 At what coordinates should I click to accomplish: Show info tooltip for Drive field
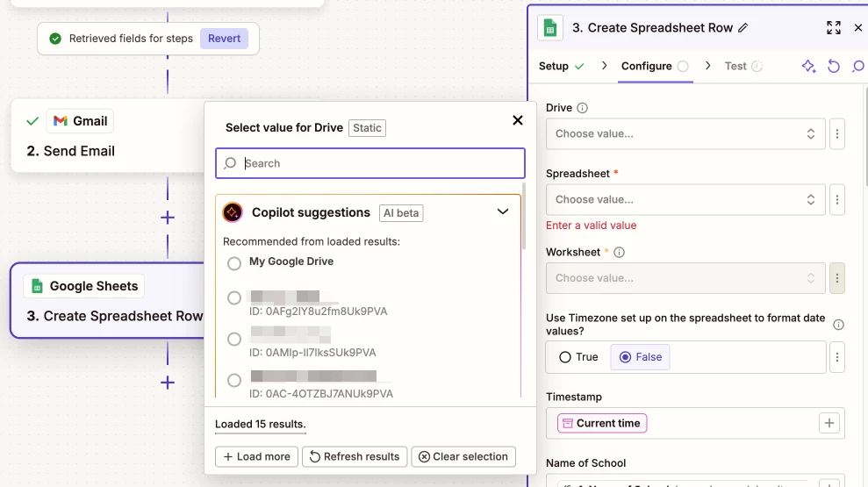coord(583,108)
